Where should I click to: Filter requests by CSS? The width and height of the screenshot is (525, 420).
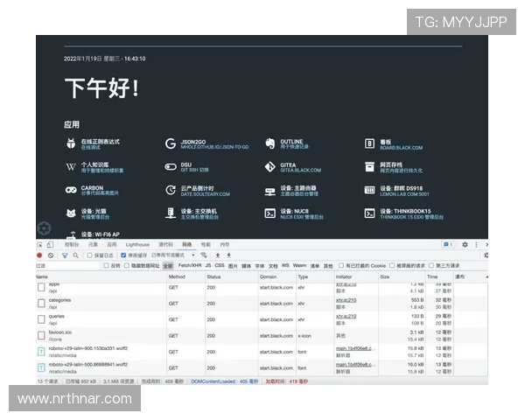(x=220, y=266)
